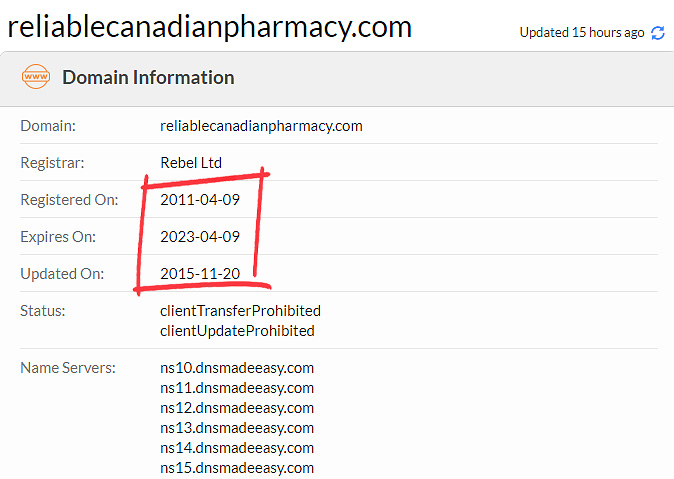Click the orange www globe icon

pyautogui.click(x=36, y=77)
